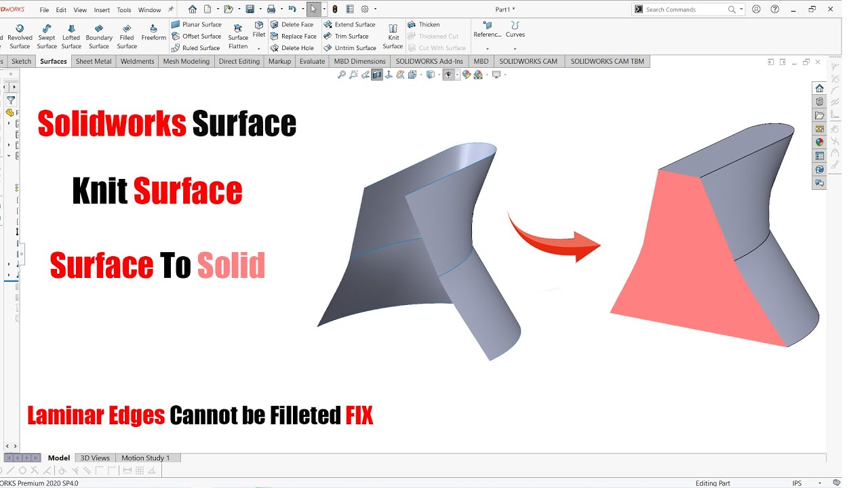Open the Tools menu
868x488 pixels.
pos(124,10)
